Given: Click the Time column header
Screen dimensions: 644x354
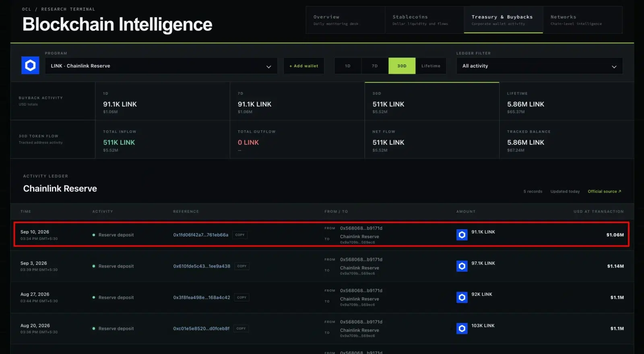Looking at the screenshot, I should point(26,212).
